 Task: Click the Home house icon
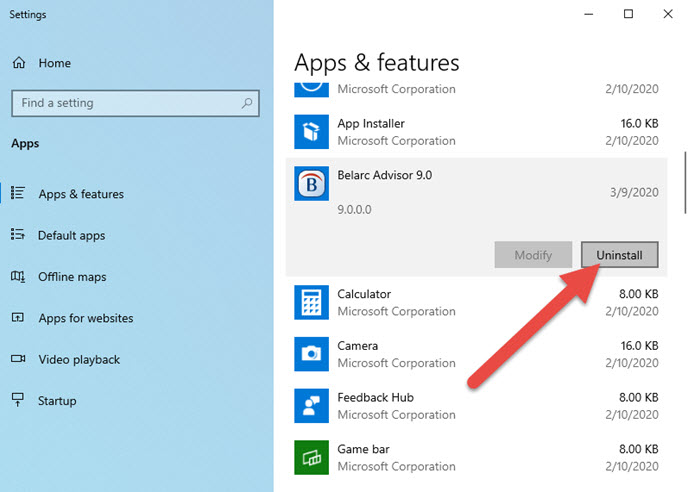(19, 63)
